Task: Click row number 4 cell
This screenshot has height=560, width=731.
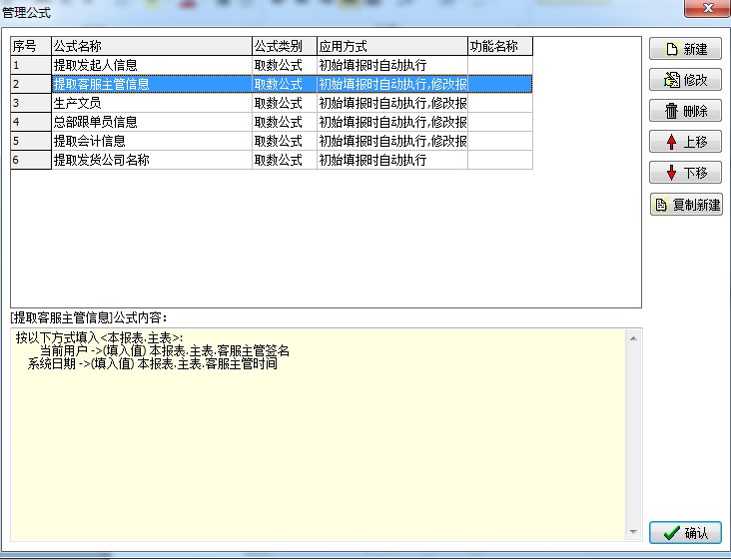Action: 31,122
